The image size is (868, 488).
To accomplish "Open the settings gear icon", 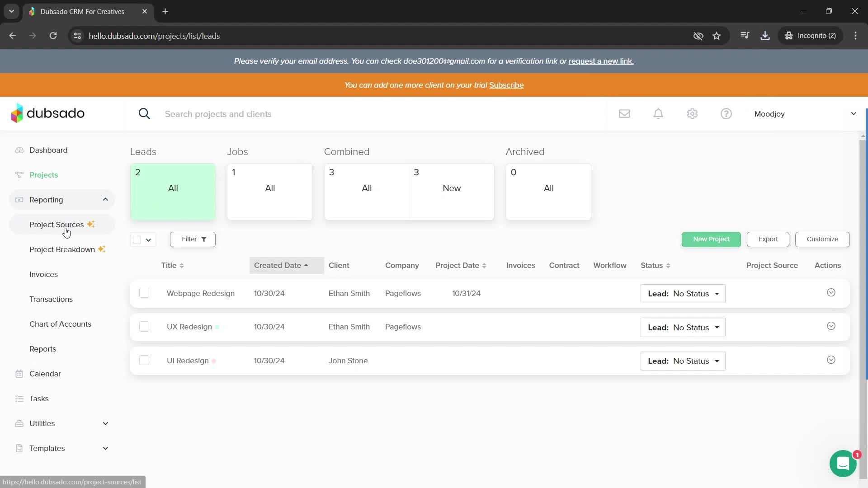I will [x=692, y=114].
